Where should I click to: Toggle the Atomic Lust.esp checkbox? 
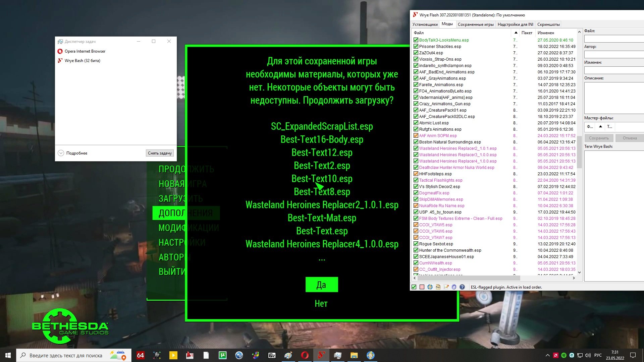(x=416, y=123)
